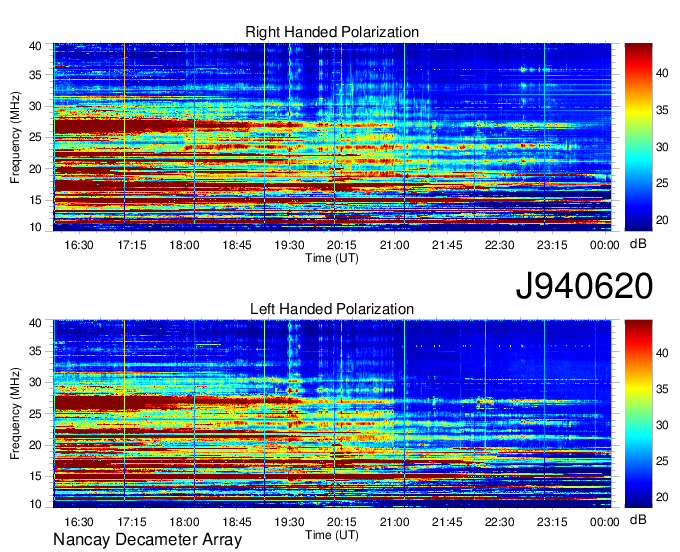Click the 15 MHz frequency tick on Right Handed plot

(x=35, y=200)
